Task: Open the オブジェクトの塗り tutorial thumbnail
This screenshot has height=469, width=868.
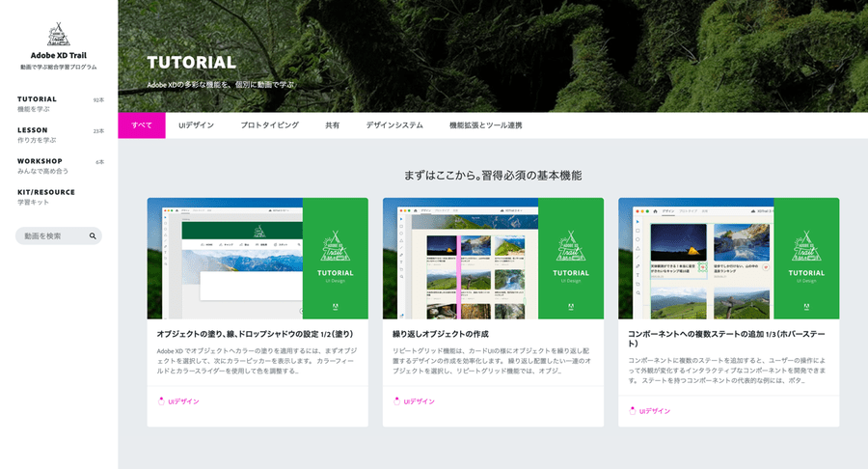Action: pos(258,258)
